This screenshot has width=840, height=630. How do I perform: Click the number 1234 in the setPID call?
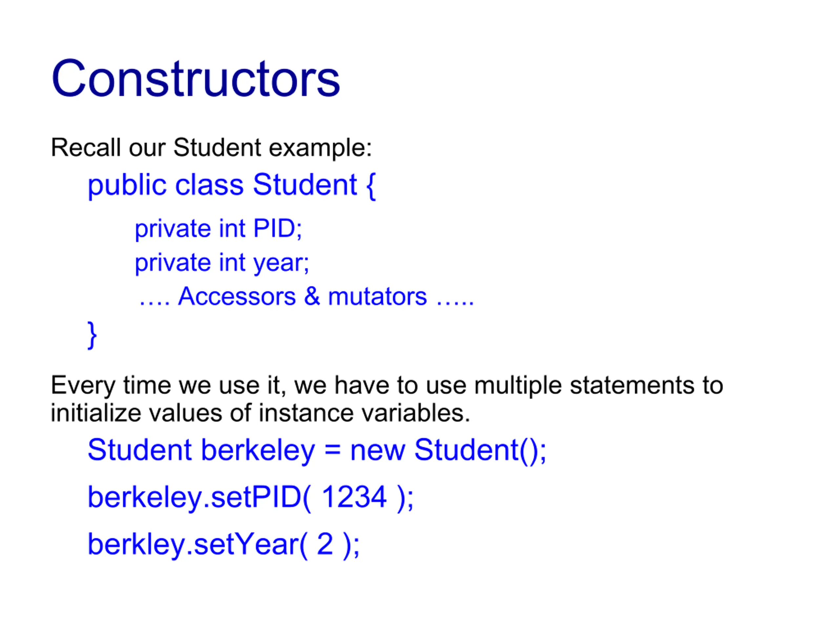pyautogui.click(x=354, y=497)
